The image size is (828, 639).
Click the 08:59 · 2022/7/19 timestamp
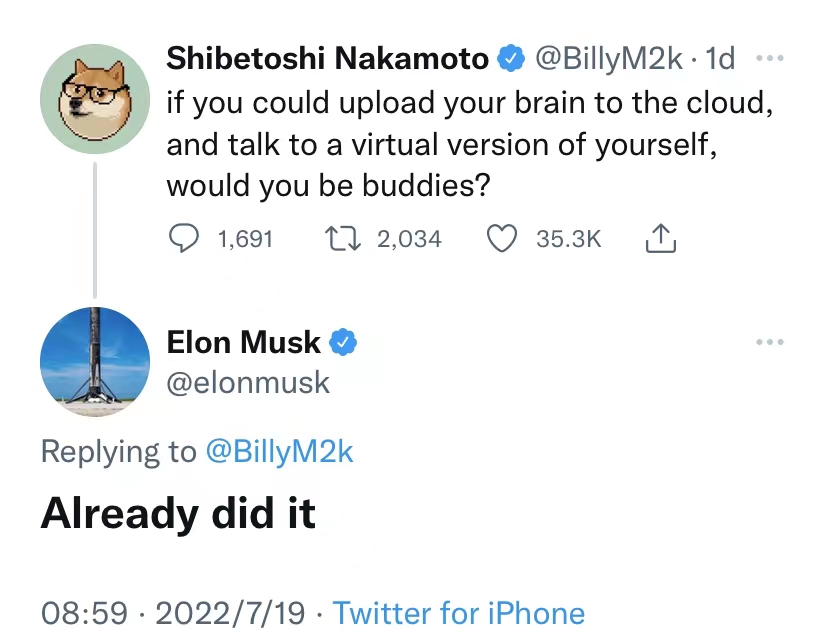tap(176, 612)
